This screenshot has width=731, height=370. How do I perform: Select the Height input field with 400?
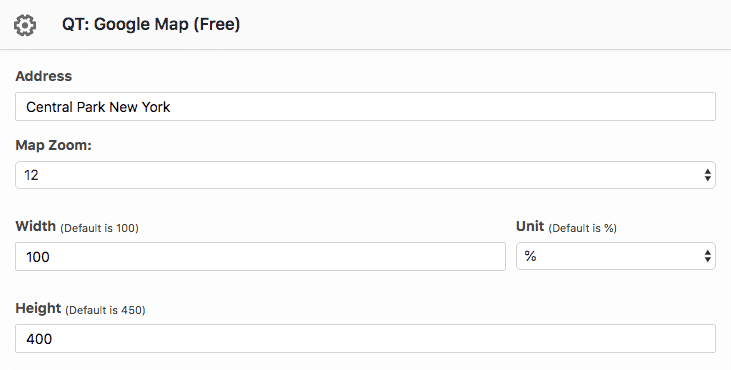(366, 338)
